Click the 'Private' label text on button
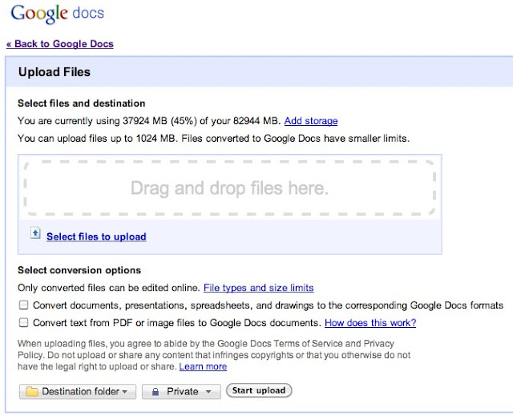 point(183,392)
